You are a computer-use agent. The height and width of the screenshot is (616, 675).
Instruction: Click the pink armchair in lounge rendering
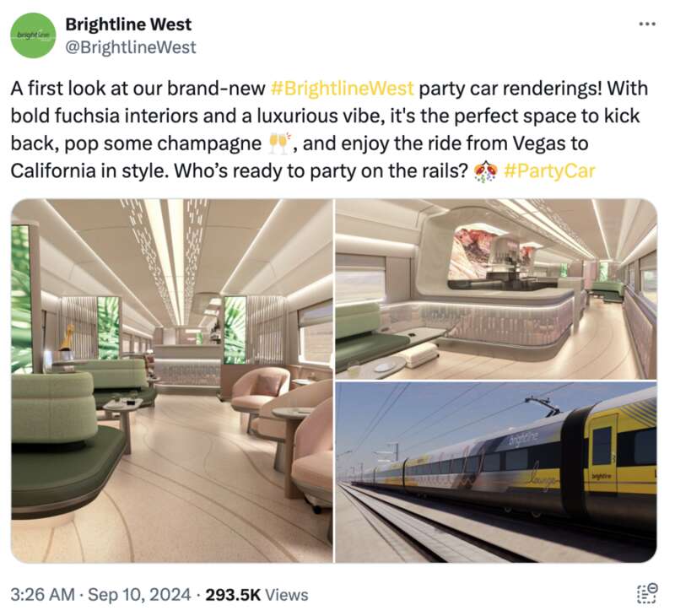(x=261, y=392)
